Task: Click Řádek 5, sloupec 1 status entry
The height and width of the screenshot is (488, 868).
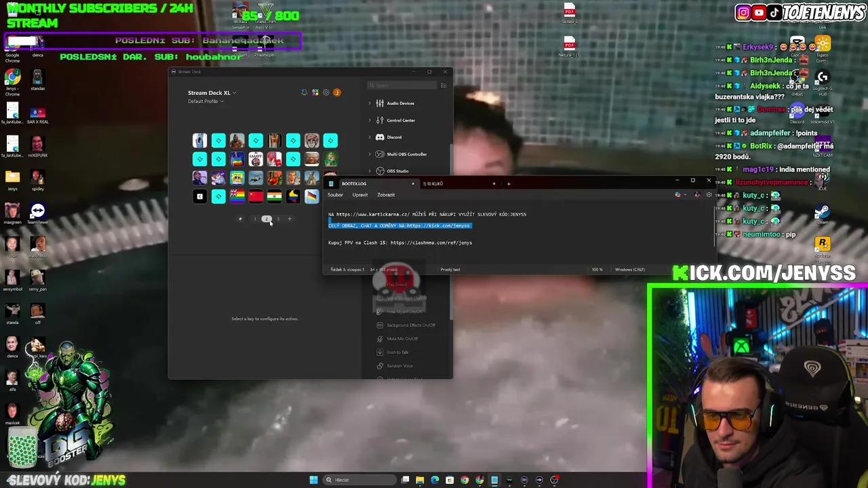Action: (x=347, y=270)
